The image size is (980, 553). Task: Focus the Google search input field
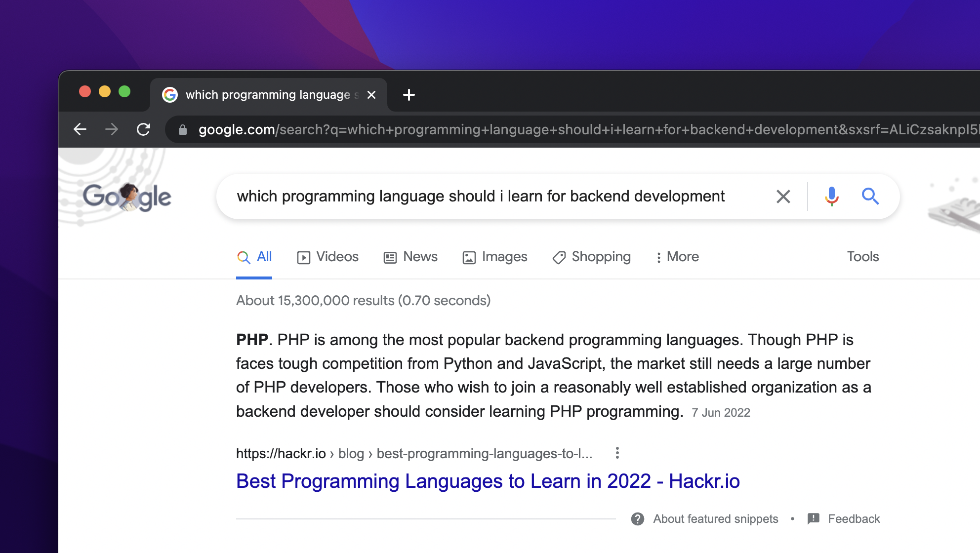point(494,197)
